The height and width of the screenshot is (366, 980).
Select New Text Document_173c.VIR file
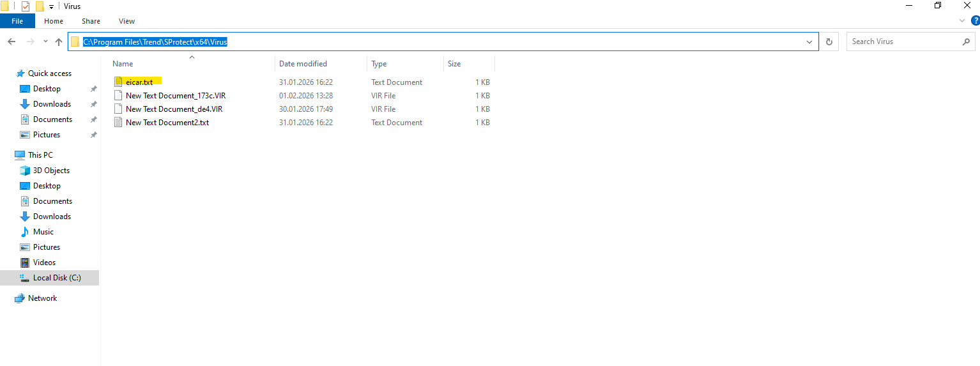176,96
